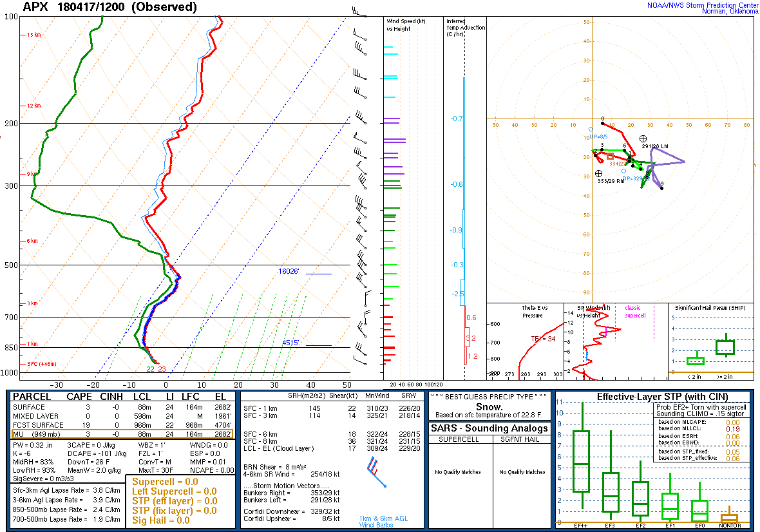Click the 'Left Supercell = 0.0' parameter

pos(174,491)
